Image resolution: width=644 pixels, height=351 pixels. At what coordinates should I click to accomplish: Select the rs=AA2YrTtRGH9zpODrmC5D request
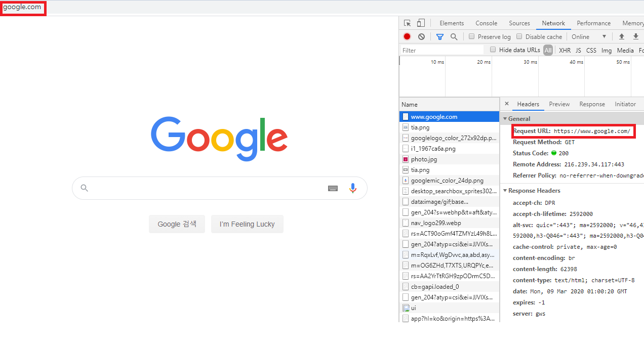[x=449, y=276]
